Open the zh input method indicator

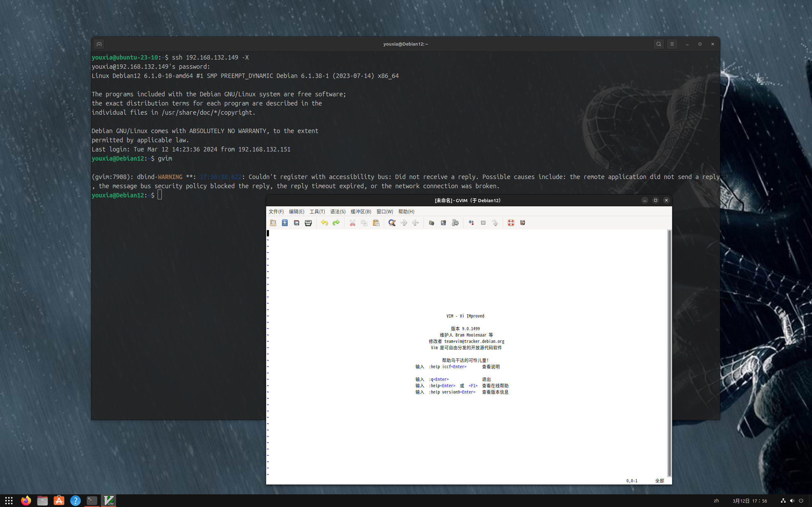click(717, 501)
